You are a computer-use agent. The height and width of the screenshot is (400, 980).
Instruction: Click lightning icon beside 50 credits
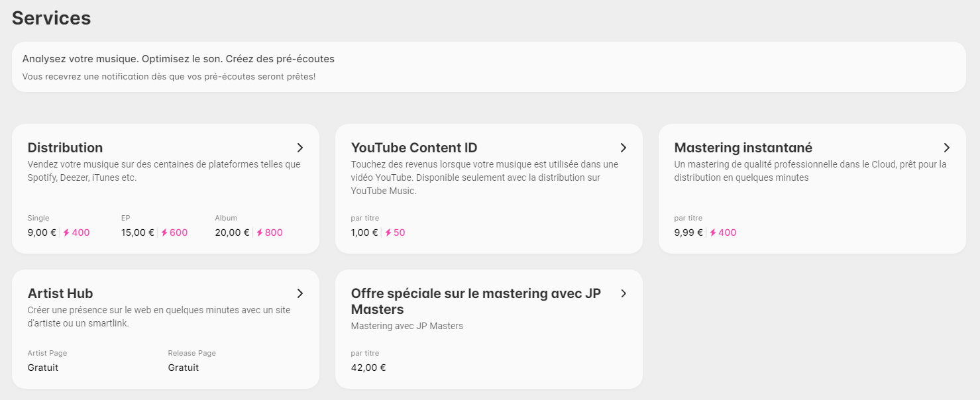[x=388, y=232]
